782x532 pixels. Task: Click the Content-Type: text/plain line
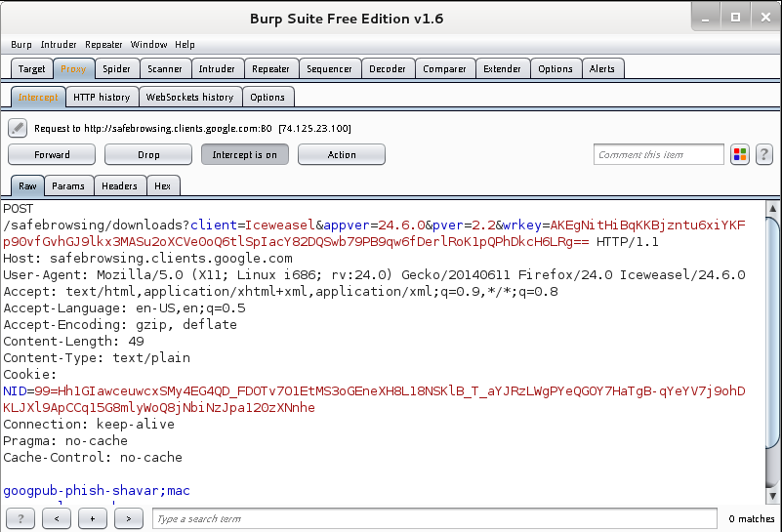pyautogui.click(x=97, y=357)
